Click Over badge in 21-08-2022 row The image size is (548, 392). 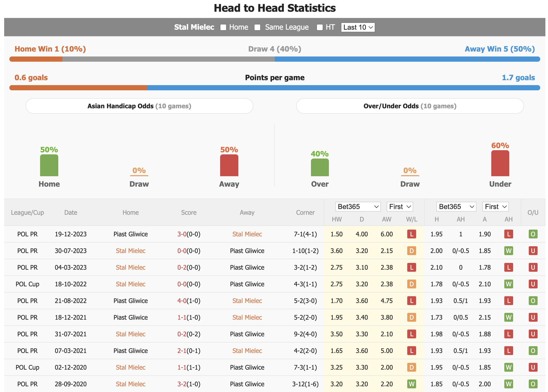[x=533, y=301]
